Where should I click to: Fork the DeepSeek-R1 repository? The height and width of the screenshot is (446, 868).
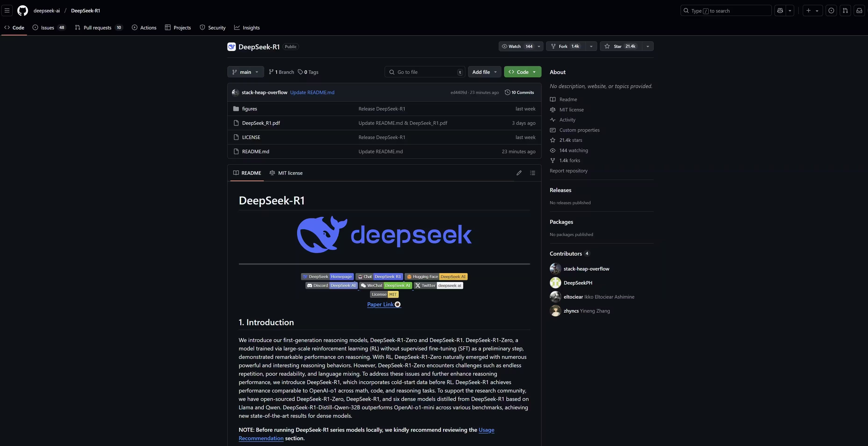(566, 46)
